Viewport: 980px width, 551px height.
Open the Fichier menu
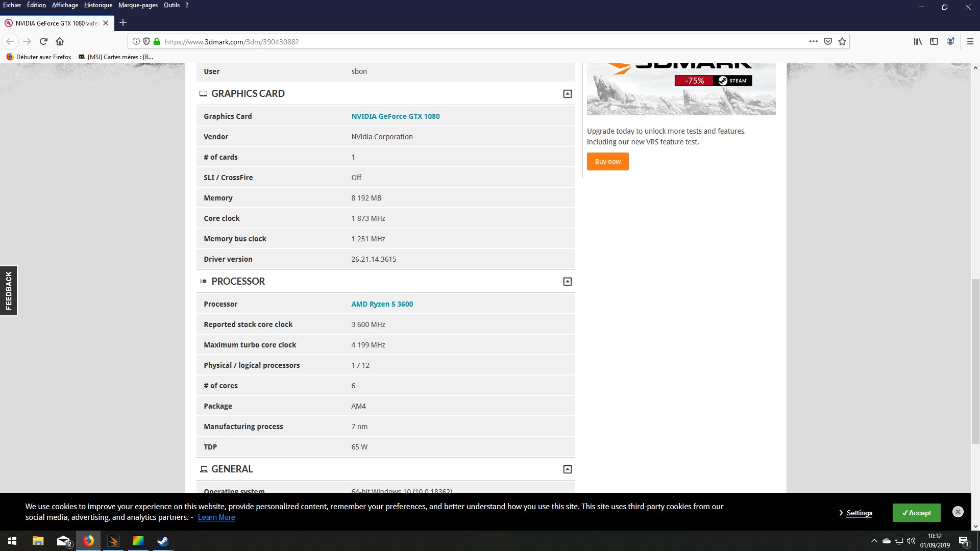(12, 5)
